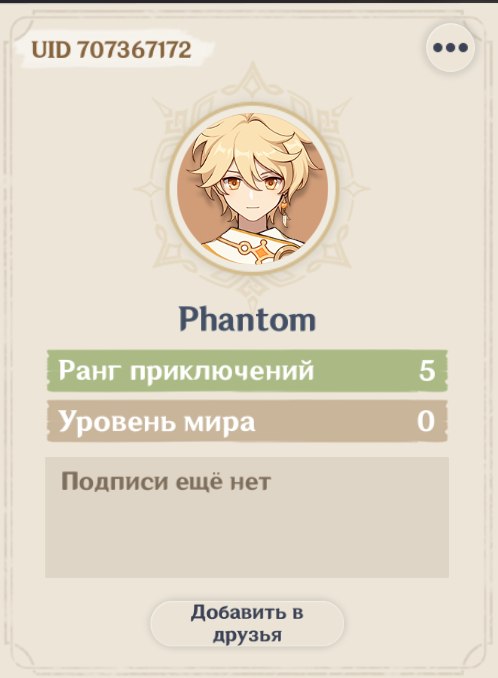Open the three-dot more options menu
Image resolution: width=498 pixels, height=678 pixels.
tap(450, 48)
